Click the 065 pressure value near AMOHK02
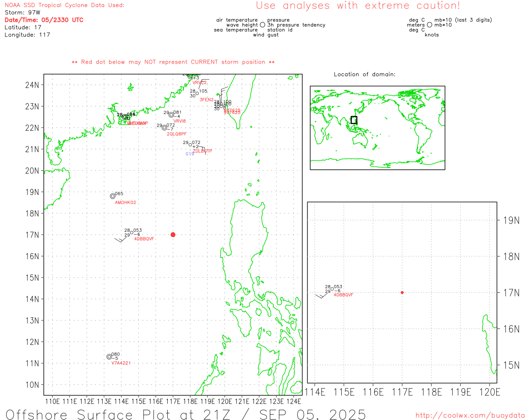Image resolution: width=525 pixels, height=420 pixels. [x=119, y=194]
